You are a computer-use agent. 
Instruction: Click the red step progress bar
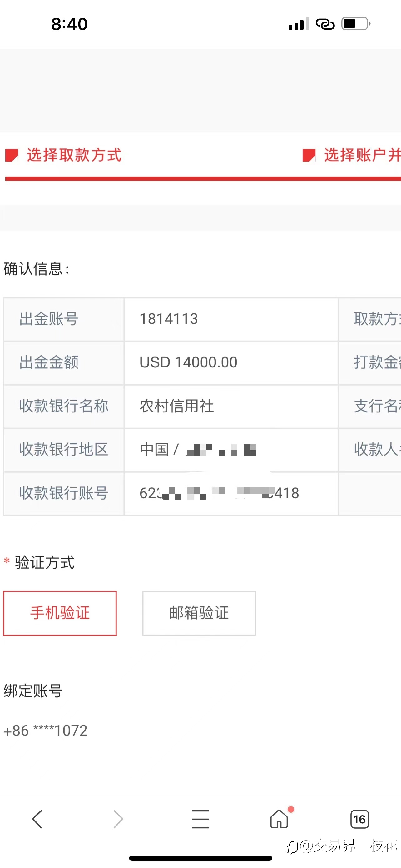pos(203,179)
